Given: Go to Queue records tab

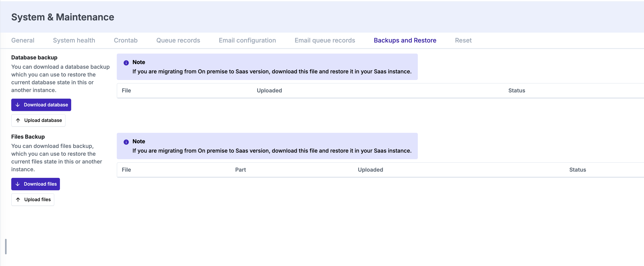Looking at the screenshot, I should pyautogui.click(x=178, y=40).
